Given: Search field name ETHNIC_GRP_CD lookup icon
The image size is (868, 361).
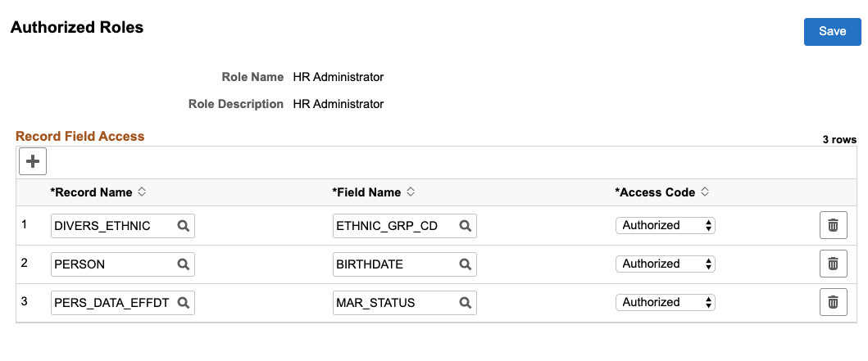Looking at the screenshot, I should [465, 226].
